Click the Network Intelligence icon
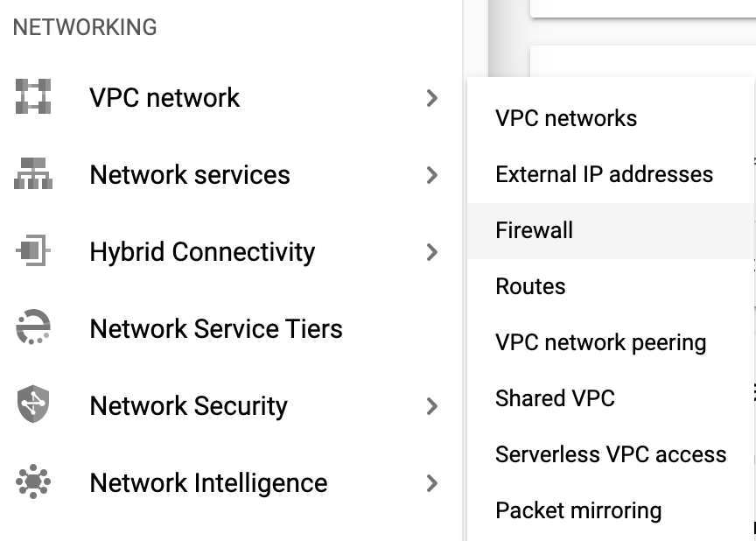Image resolution: width=756 pixels, height=541 pixels. (32, 482)
